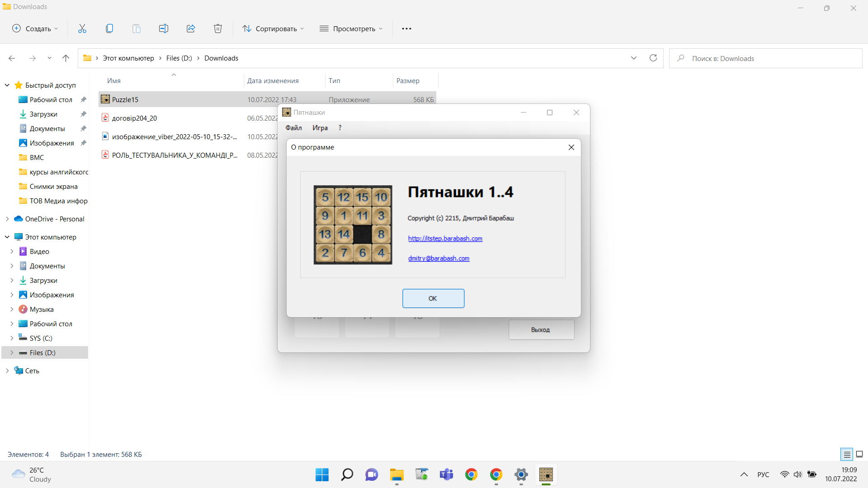Click the Rename icon in toolbar
The height and width of the screenshot is (488, 868).
163,28
